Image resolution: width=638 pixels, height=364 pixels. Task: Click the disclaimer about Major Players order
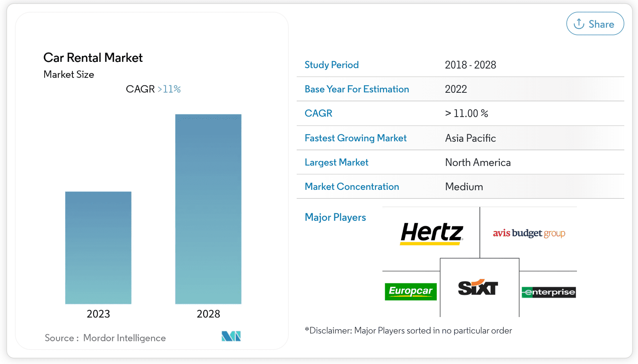pyautogui.click(x=408, y=331)
